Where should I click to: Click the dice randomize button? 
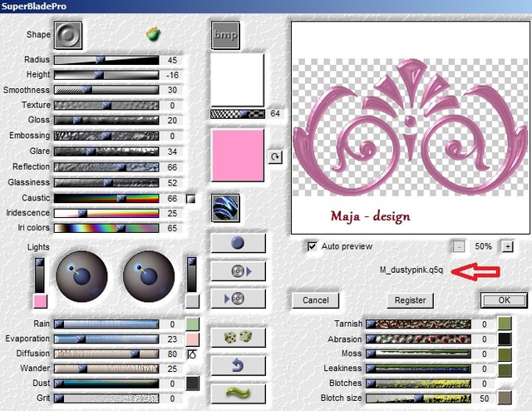(238, 337)
